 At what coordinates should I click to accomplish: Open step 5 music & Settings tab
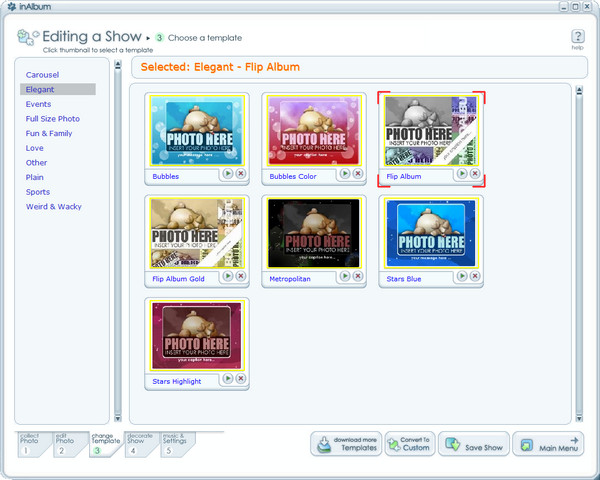(176, 444)
